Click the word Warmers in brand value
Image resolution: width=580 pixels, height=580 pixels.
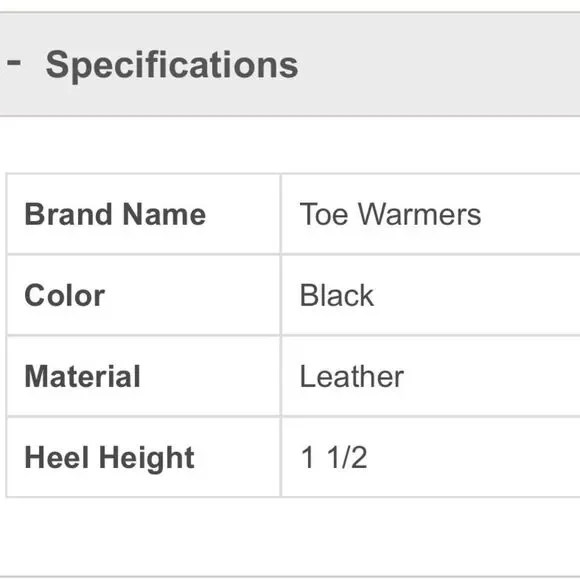[419, 214]
